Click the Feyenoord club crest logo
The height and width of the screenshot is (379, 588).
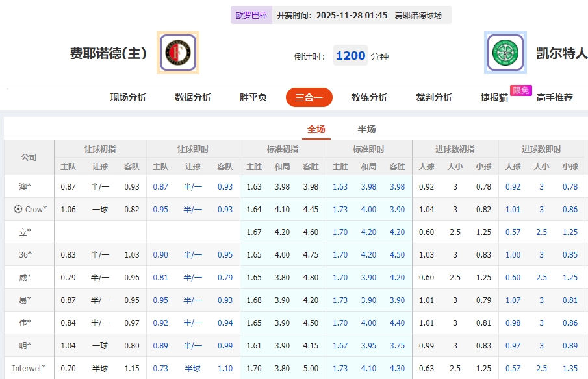tap(177, 53)
